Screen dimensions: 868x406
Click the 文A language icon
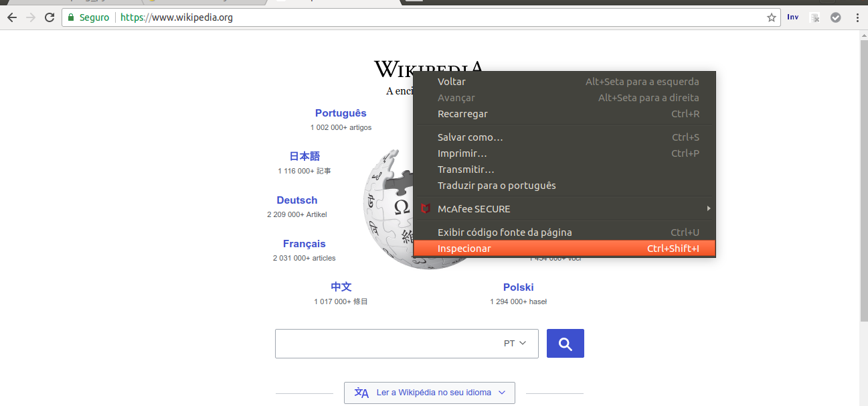361,393
